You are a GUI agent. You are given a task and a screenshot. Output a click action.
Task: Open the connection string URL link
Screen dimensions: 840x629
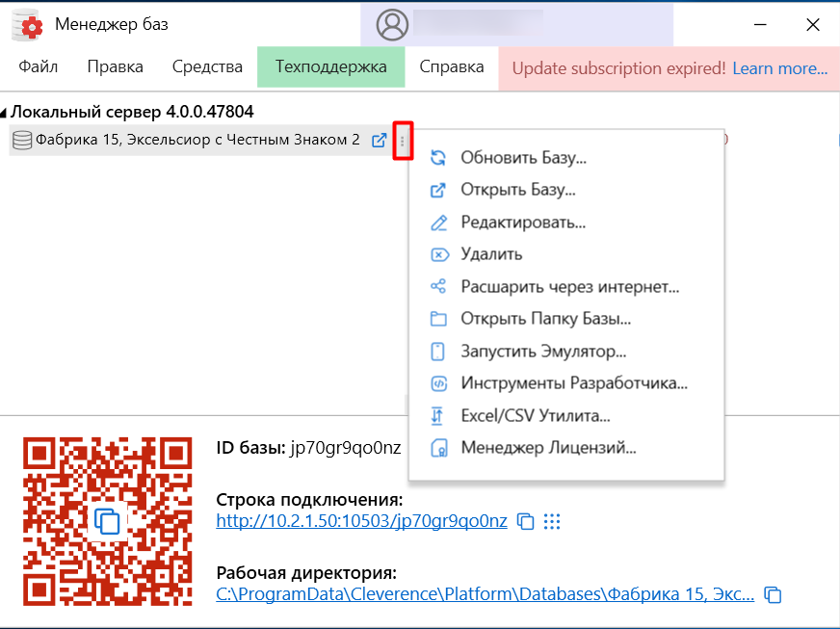click(361, 521)
